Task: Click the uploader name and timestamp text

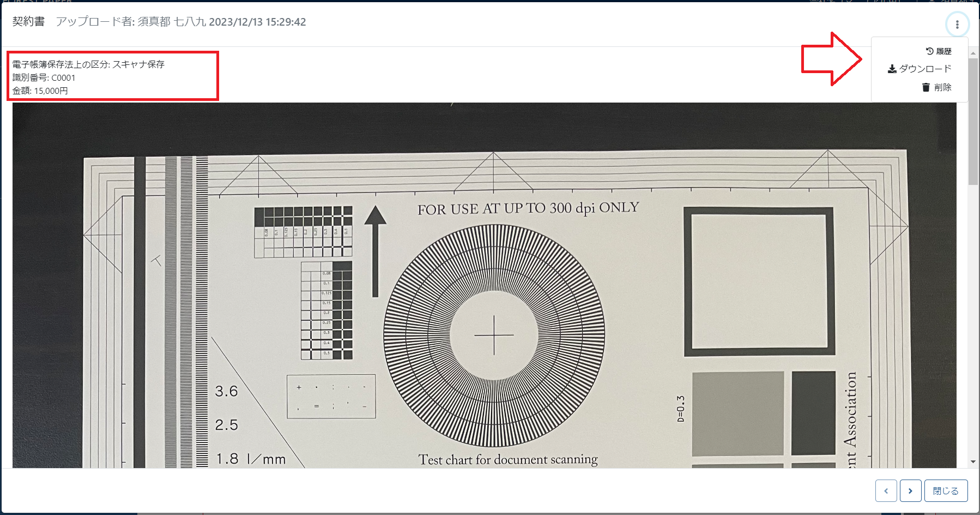Action: (181, 22)
